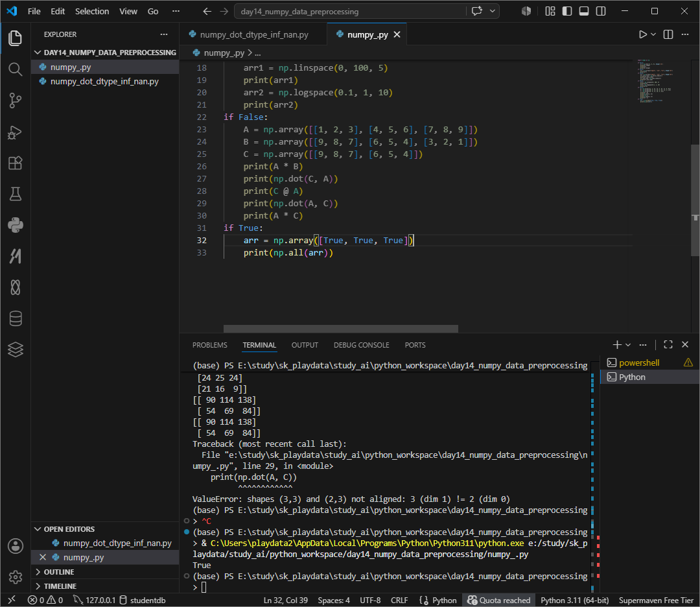Open the Selection menu
Screen dimensions: 700x607
pos(92,11)
